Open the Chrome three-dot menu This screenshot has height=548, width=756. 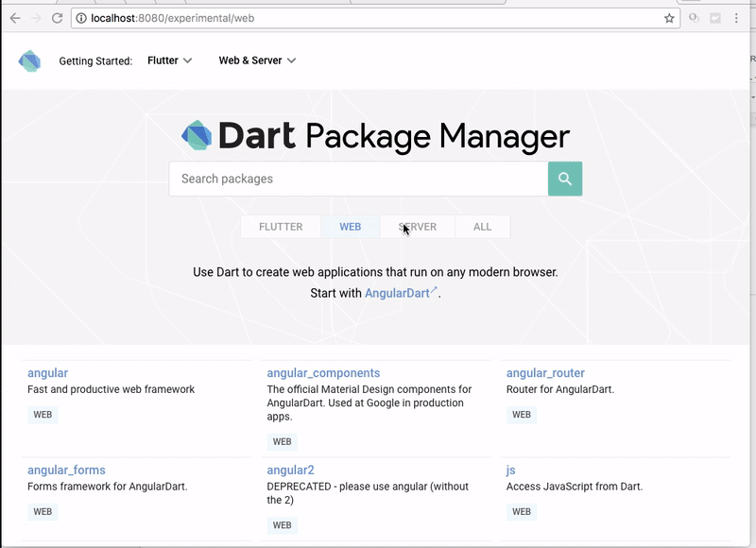coord(736,18)
